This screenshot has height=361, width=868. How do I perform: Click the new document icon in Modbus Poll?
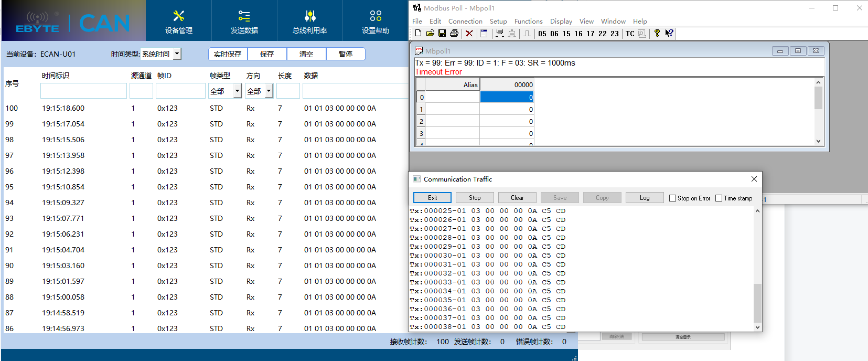pyautogui.click(x=418, y=34)
